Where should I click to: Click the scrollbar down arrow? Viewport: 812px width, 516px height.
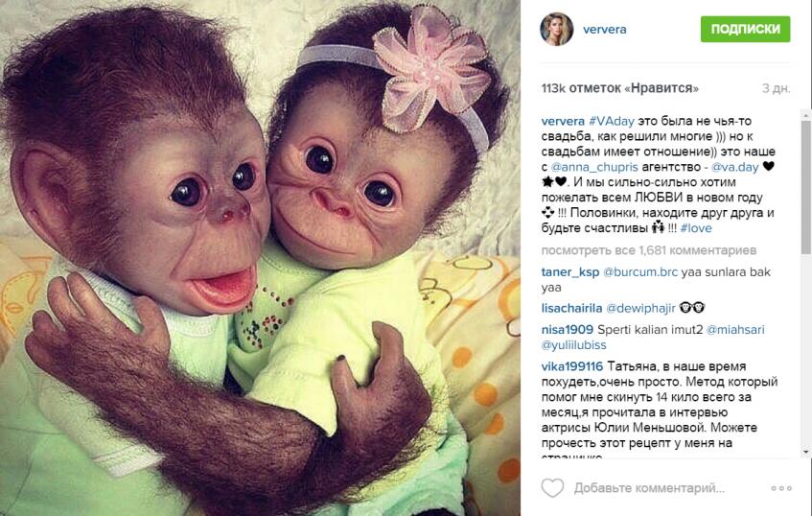(x=806, y=453)
